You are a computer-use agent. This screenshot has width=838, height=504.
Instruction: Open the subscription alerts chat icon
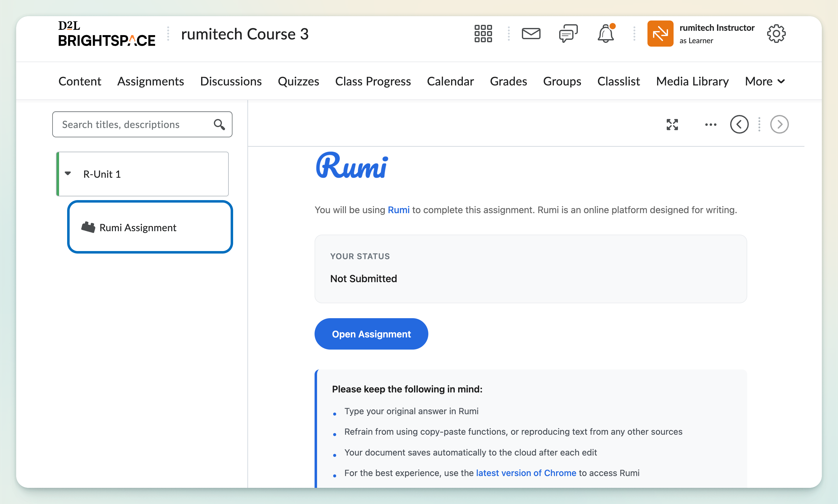(x=568, y=33)
